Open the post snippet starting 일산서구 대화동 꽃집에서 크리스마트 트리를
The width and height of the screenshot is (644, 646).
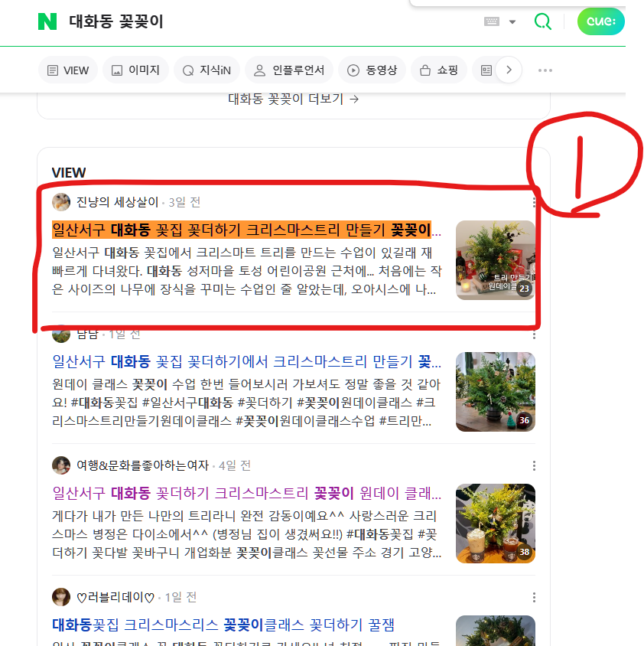pyautogui.click(x=246, y=271)
